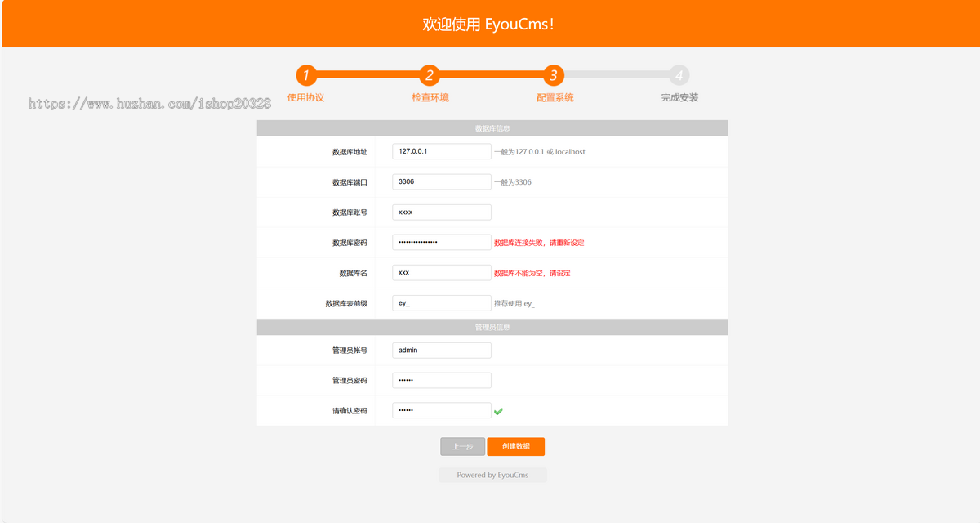The height and width of the screenshot is (523, 980).
Task: Open the Powered by EyouCms link
Action: [492, 475]
